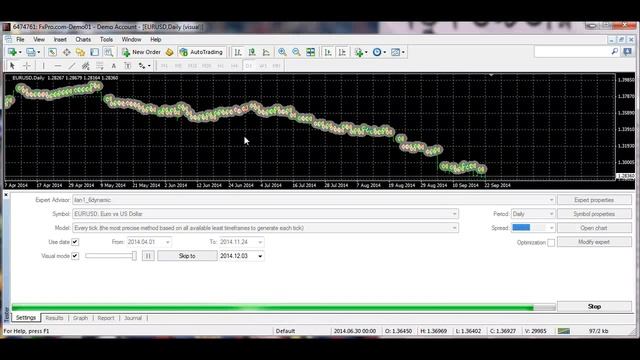Image resolution: width=640 pixels, height=360 pixels.
Task: Enable chart shift icon
Action: tap(342, 52)
